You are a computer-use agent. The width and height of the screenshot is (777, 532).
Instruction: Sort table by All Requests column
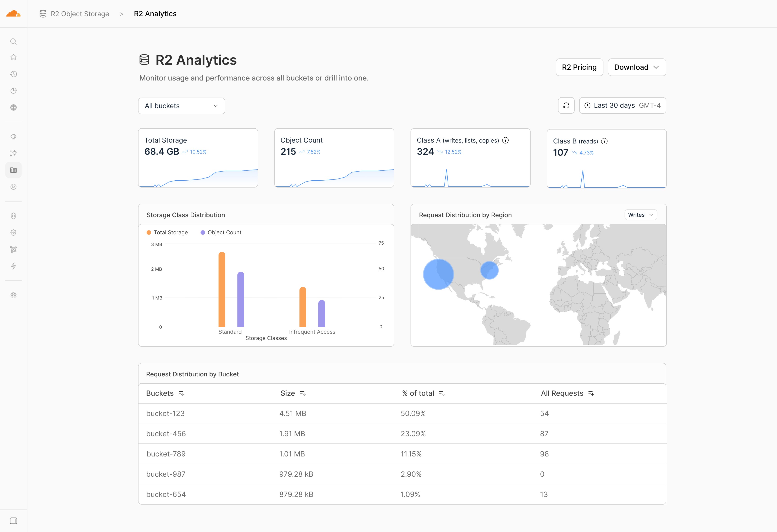pyautogui.click(x=591, y=393)
